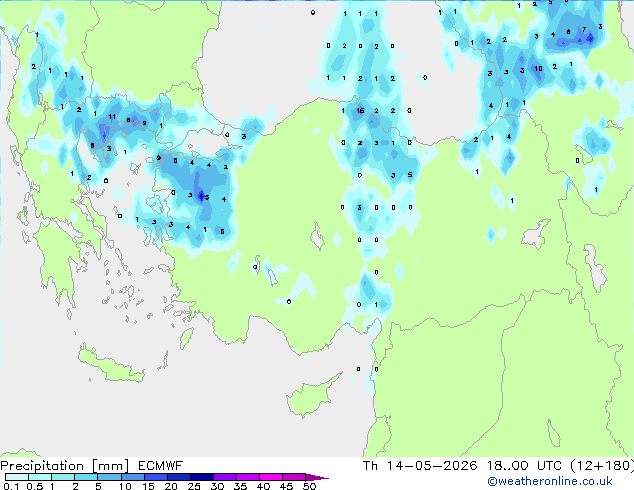This screenshot has width=634, height=490.
Task: Select the legend tick label '25'
Action: 194,486
